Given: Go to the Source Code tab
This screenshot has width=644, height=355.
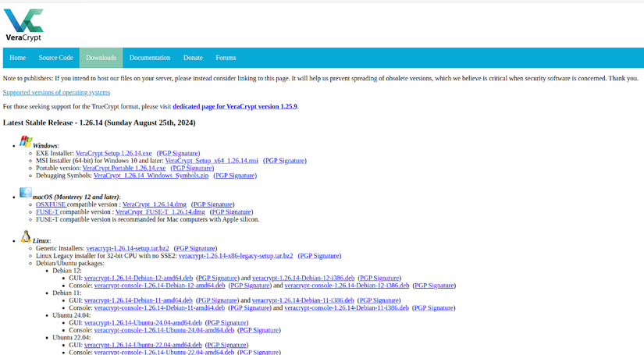Looking at the screenshot, I should (56, 58).
